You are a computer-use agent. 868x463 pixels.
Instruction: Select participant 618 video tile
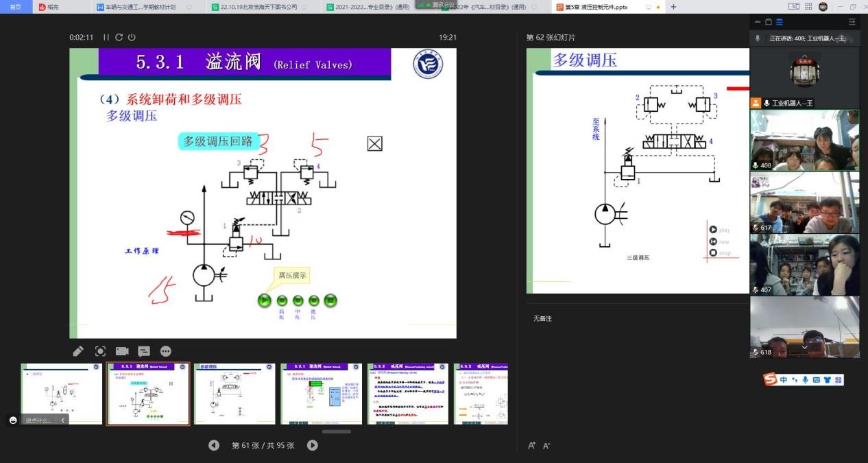tap(804, 327)
